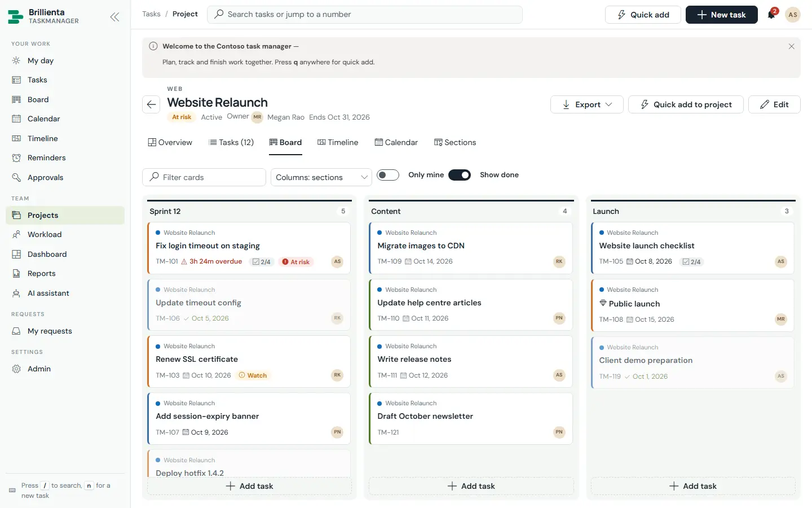Add task to Content column
Screen dimensions: 812x508
coord(471,486)
